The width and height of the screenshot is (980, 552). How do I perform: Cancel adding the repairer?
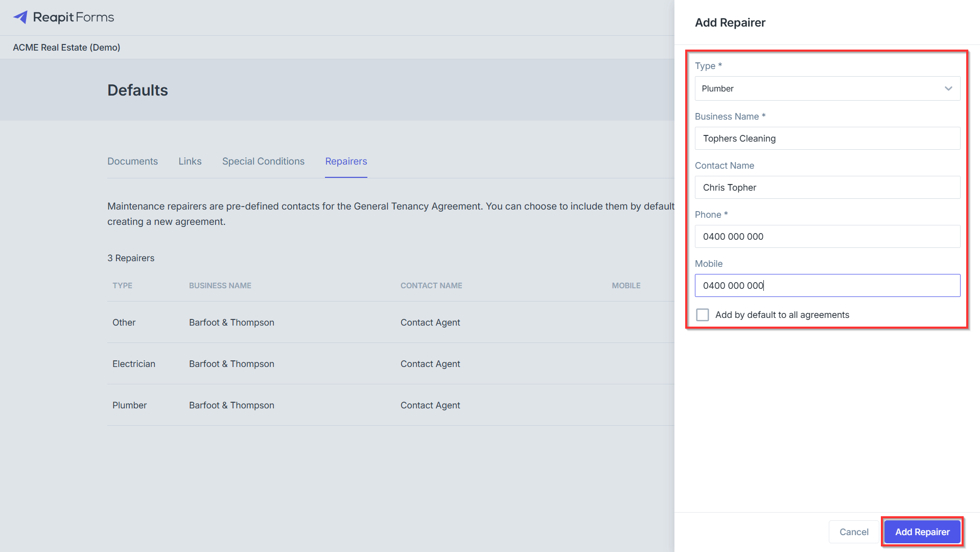pos(854,532)
